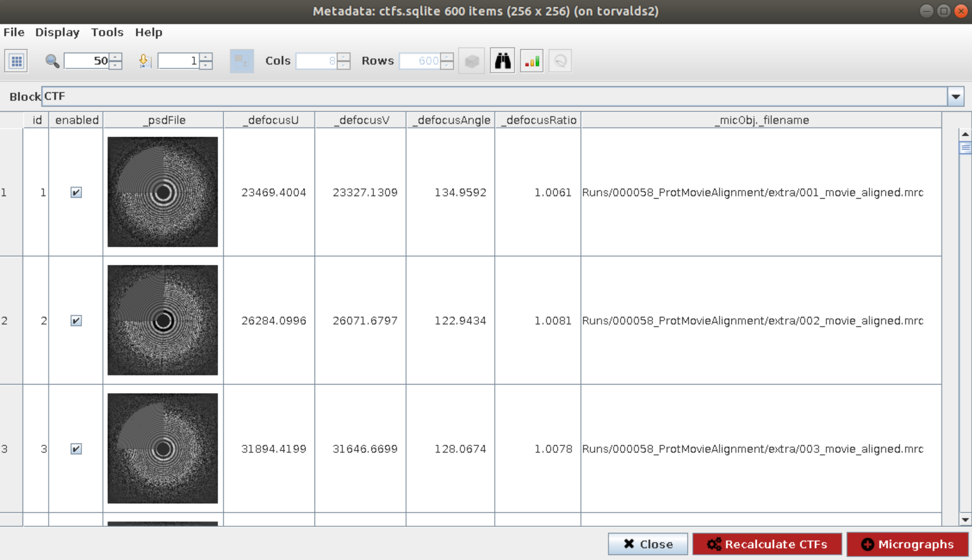Click the grayed-out 3D cube icon
Screen dimensions: 972x560
pyautogui.click(x=471, y=61)
